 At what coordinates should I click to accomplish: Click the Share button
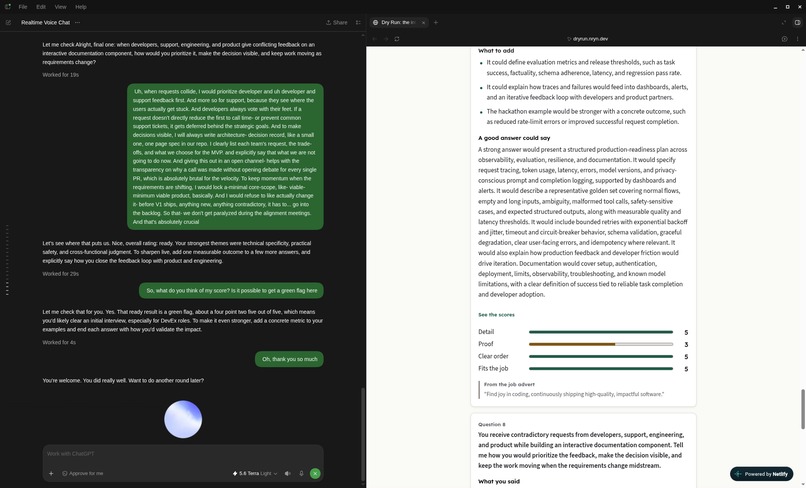337,23
